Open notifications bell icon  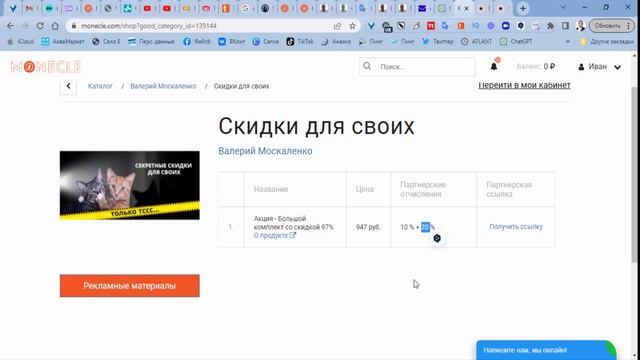pyautogui.click(x=494, y=66)
